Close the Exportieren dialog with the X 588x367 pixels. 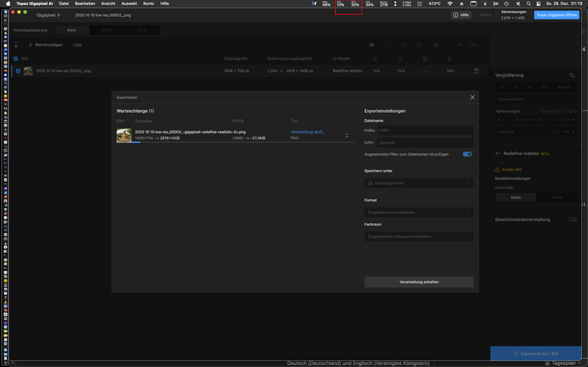point(472,97)
